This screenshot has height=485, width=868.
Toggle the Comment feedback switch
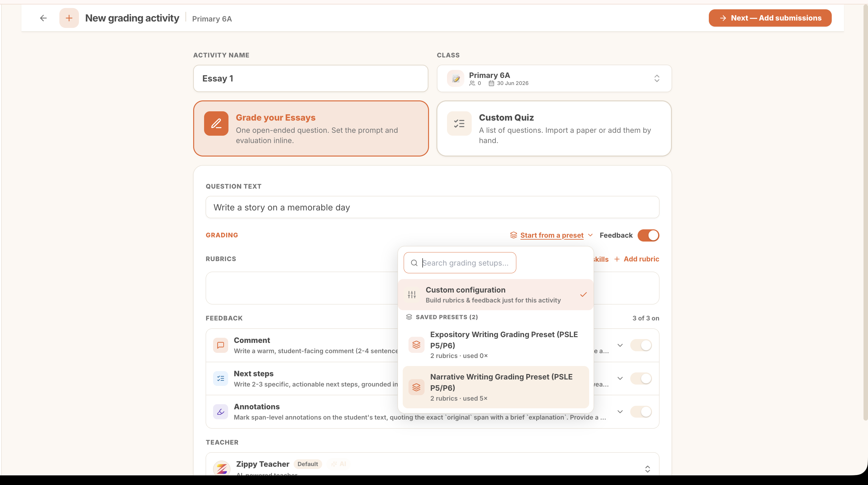(641, 345)
